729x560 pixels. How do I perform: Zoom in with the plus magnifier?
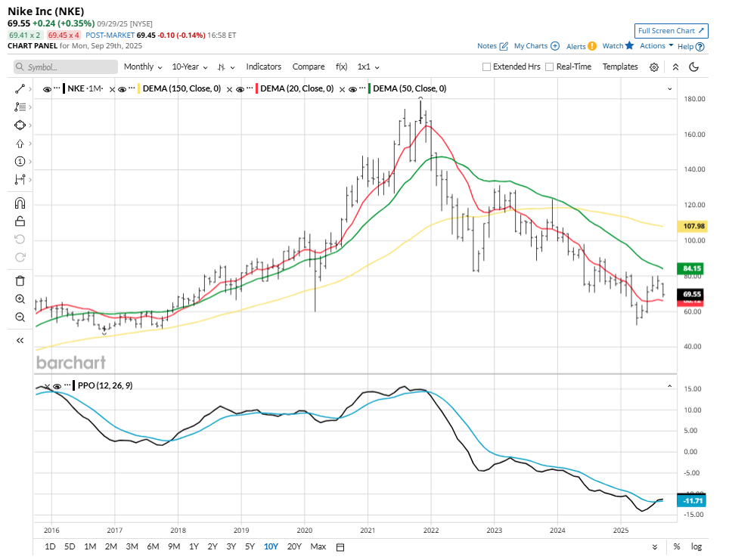(20, 299)
